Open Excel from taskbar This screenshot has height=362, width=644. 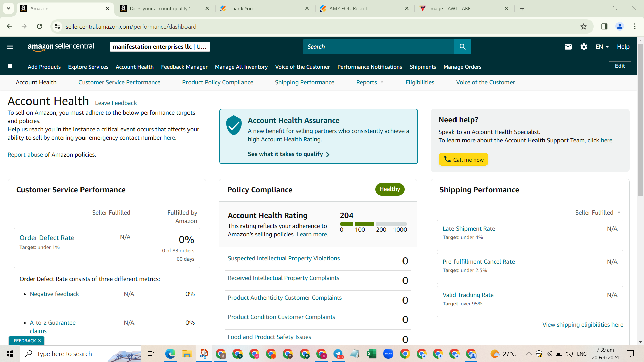371,354
